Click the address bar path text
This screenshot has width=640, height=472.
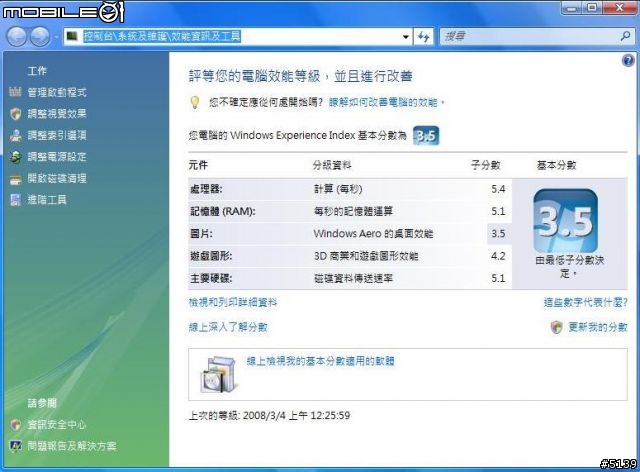click(162, 36)
